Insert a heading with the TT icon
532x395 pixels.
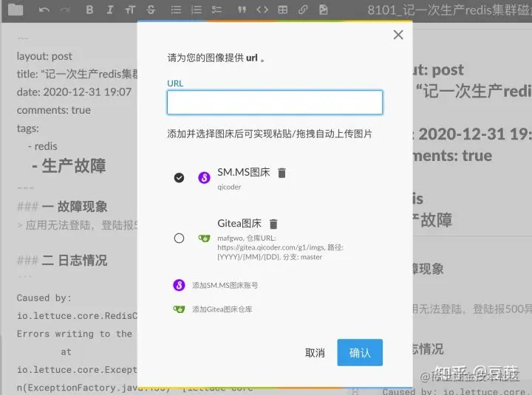130,10
